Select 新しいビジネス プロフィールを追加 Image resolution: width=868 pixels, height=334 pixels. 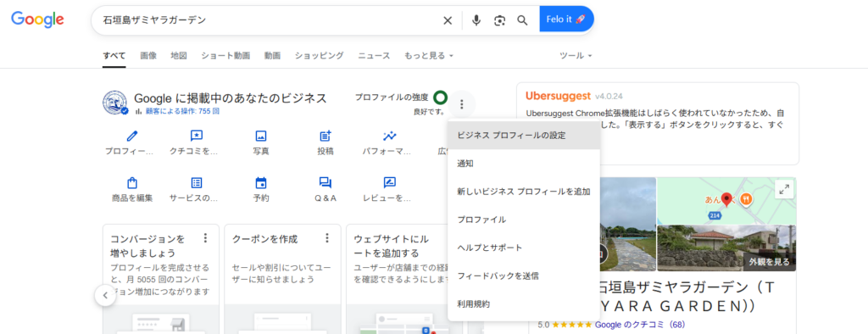pos(524,192)
